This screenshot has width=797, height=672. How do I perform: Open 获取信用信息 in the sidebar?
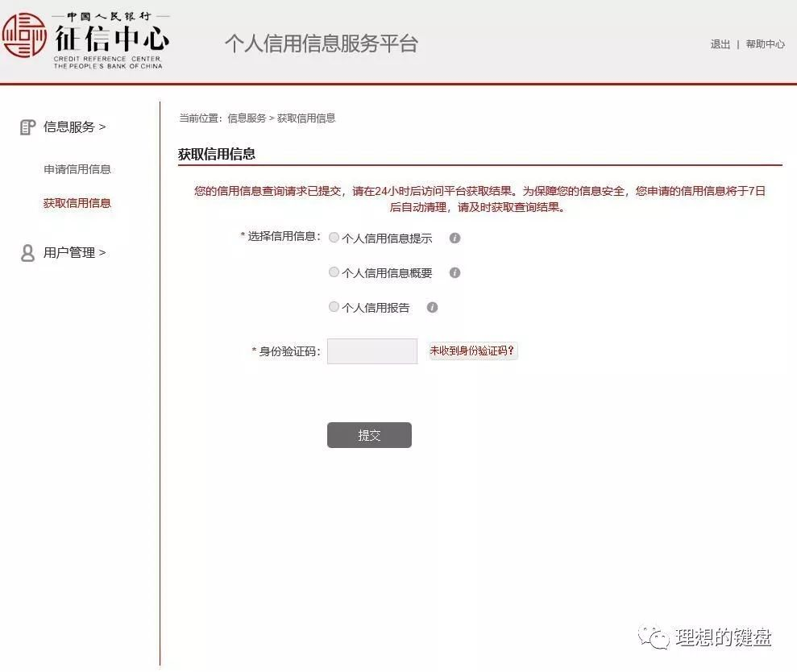(x=77, y=203)
